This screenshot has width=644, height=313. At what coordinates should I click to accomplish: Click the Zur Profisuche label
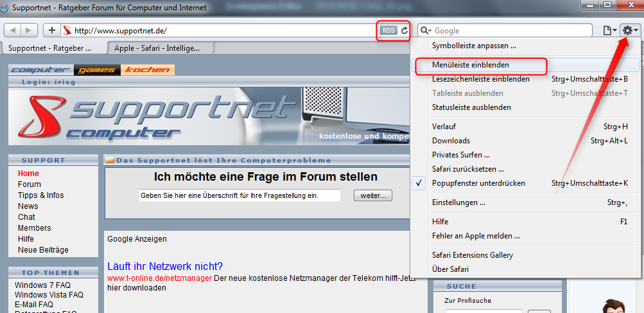[x=468, y=301]
